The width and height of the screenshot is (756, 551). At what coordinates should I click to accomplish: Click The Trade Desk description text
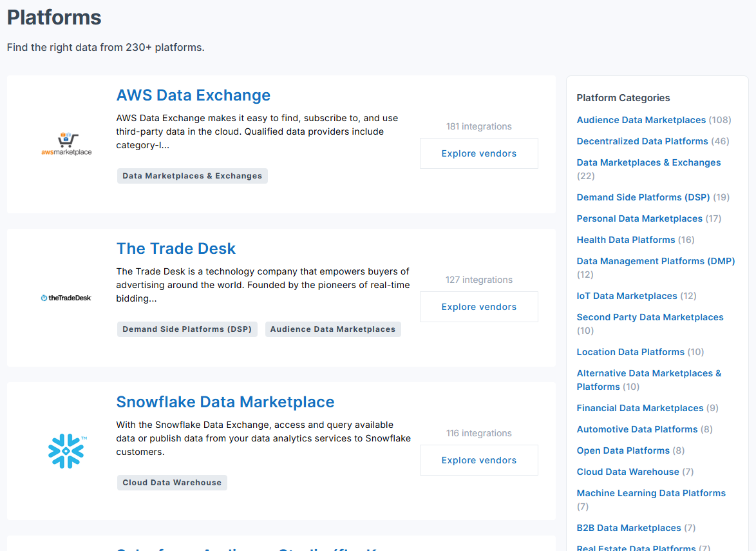263,285
